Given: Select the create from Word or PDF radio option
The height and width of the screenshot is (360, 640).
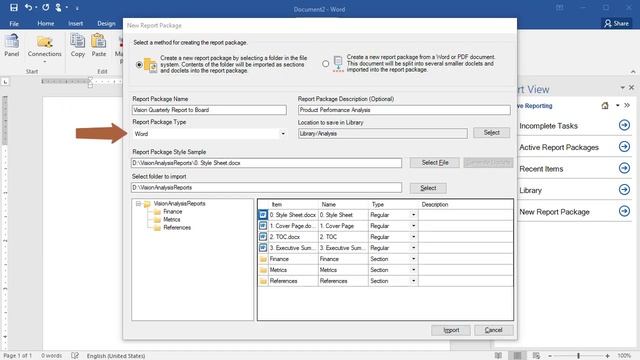Looking at the screenshot, I should [325, 64].
